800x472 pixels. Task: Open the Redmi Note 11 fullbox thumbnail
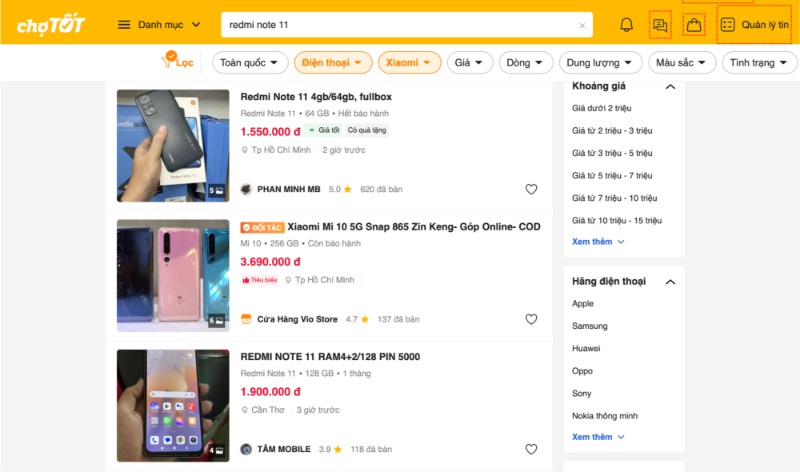point(173,146)
